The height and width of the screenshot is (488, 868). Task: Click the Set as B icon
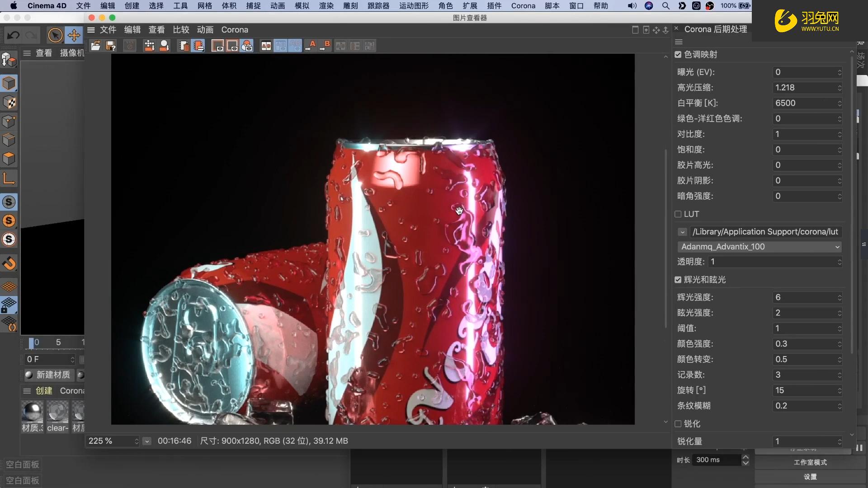point(325,46)
